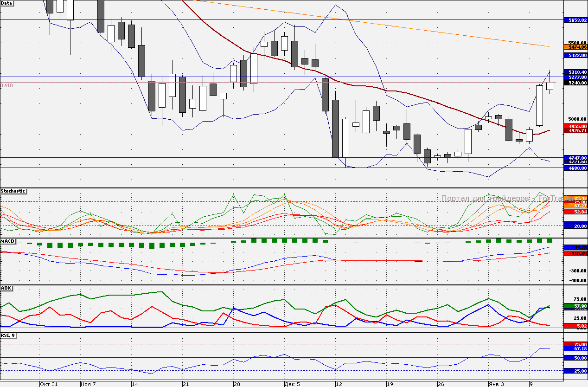Screen dimensions: 588x387
Task: Click the red -110.89 MACD value tag
Action: 575,253
